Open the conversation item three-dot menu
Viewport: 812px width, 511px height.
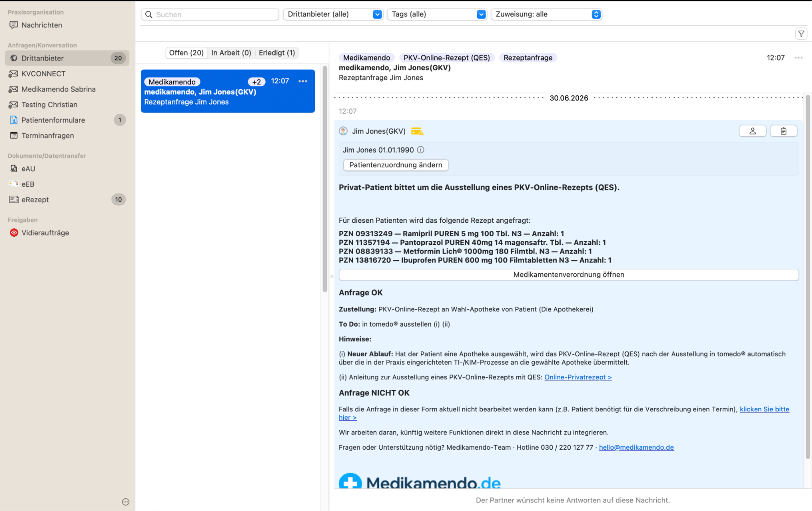tap(303, 81)
